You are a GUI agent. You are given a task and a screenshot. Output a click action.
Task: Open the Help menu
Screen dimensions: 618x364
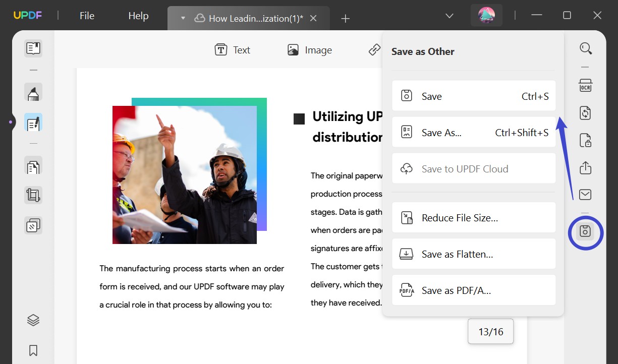coord(138,16)
